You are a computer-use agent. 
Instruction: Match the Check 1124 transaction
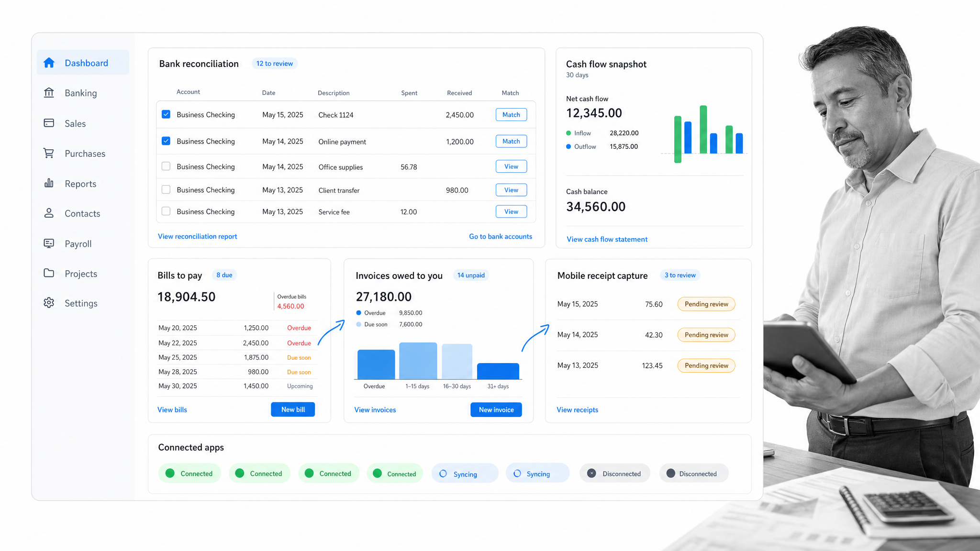511,115
